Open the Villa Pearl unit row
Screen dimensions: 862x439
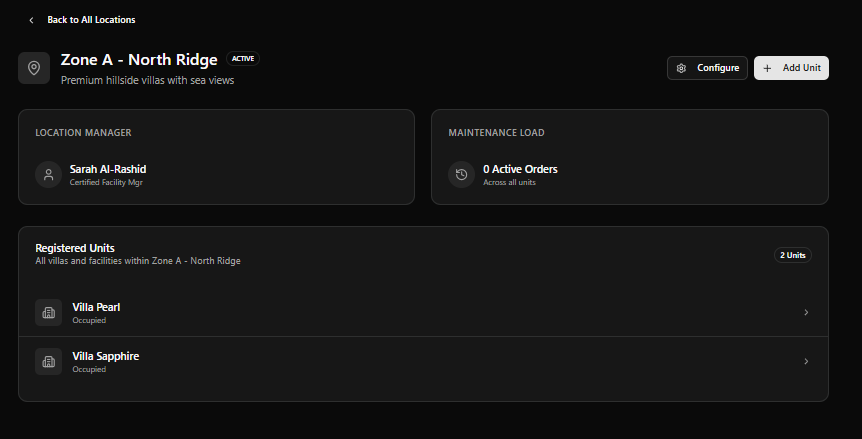(x=423, y=313)
